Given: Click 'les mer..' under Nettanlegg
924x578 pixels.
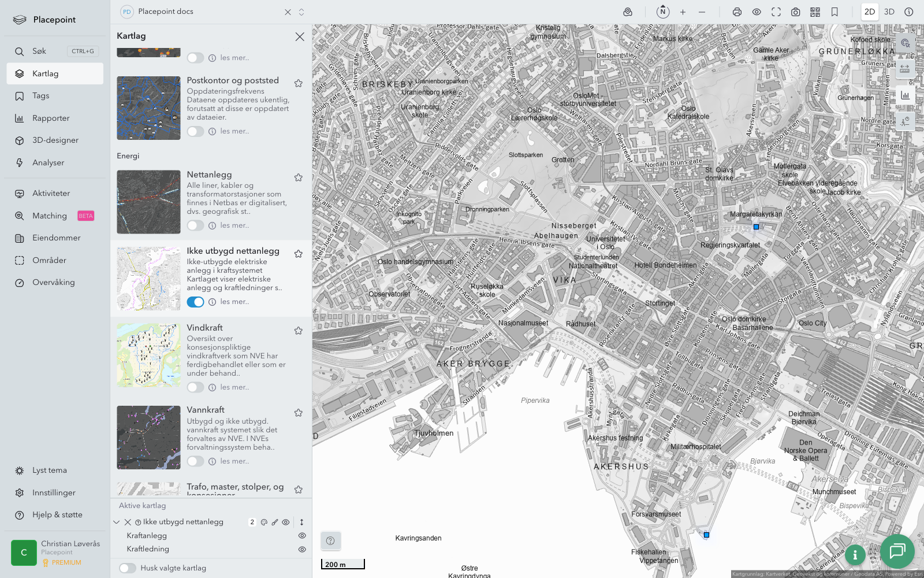Looking at the screenshot, I should pos(234,225).
